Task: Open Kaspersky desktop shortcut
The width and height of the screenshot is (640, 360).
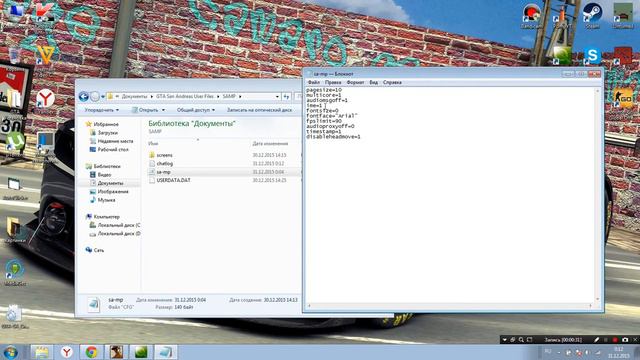Action: [45, 14]
